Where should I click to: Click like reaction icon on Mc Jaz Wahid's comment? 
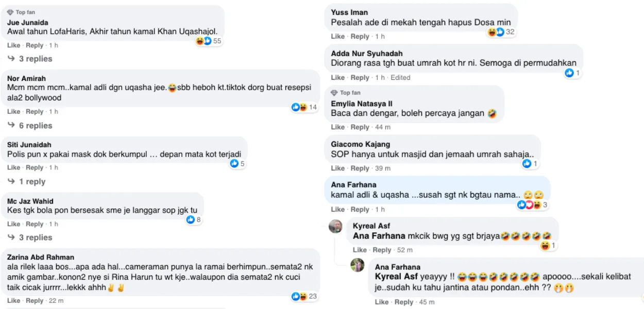[191, 220]
